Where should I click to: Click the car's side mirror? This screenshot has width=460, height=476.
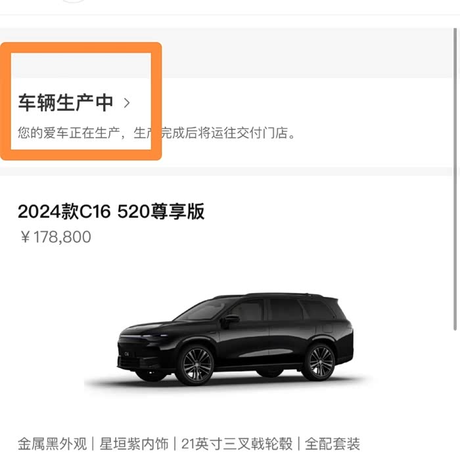231,319
